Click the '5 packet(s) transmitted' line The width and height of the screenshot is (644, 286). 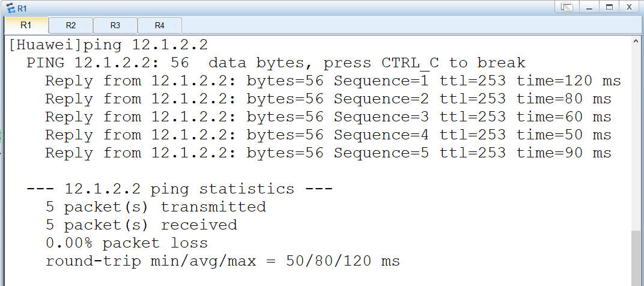point(156,207)
